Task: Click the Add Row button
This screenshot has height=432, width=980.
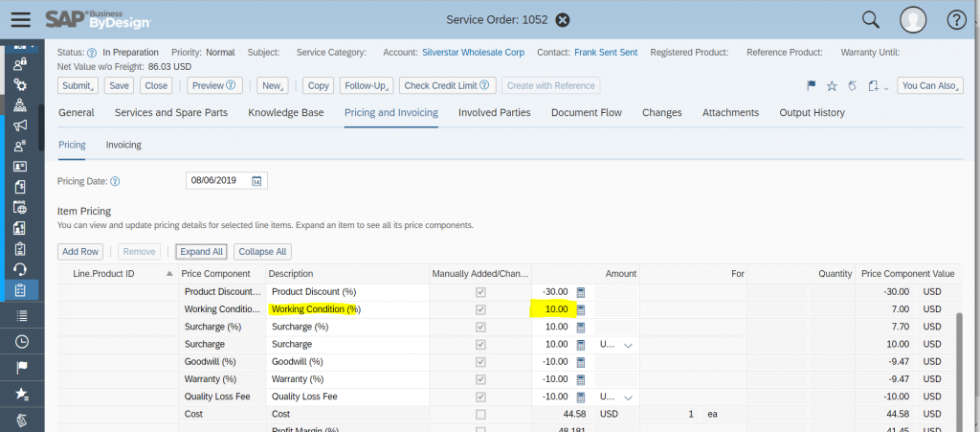Action: (x=80, y=251)
